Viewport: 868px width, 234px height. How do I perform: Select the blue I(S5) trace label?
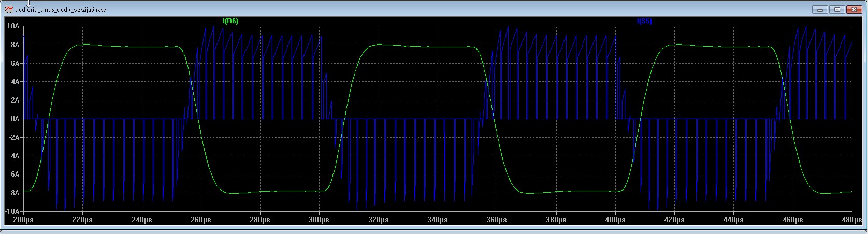tap(644, 21)
